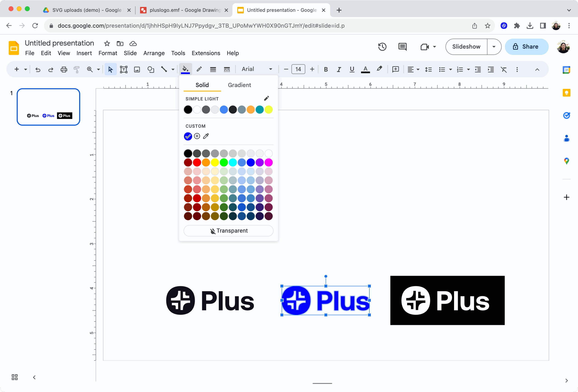
Task: Open the zoom level dropdown arrow
Action: (98, 69)
